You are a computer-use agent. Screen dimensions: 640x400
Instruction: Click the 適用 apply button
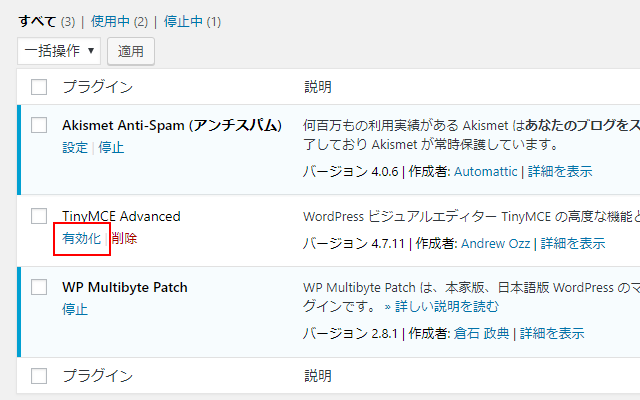point(130,50)
